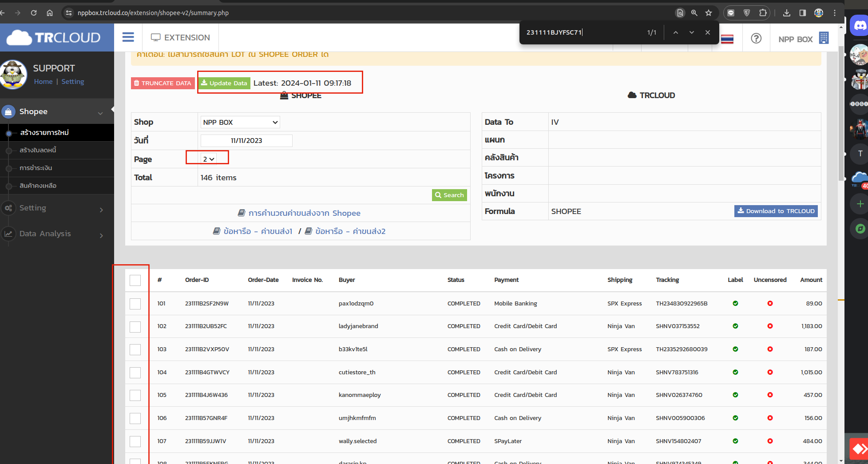Open the NPP BOX company menu
Image resolution: width=868 pixels, height=464 pixels.
click(x=803, y=39)
